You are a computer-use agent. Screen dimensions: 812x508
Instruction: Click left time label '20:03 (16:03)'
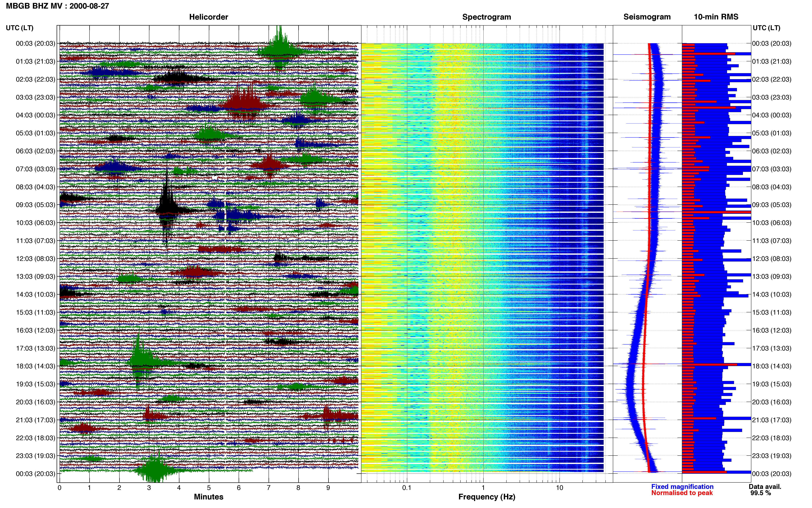click(x=35, y=402)
